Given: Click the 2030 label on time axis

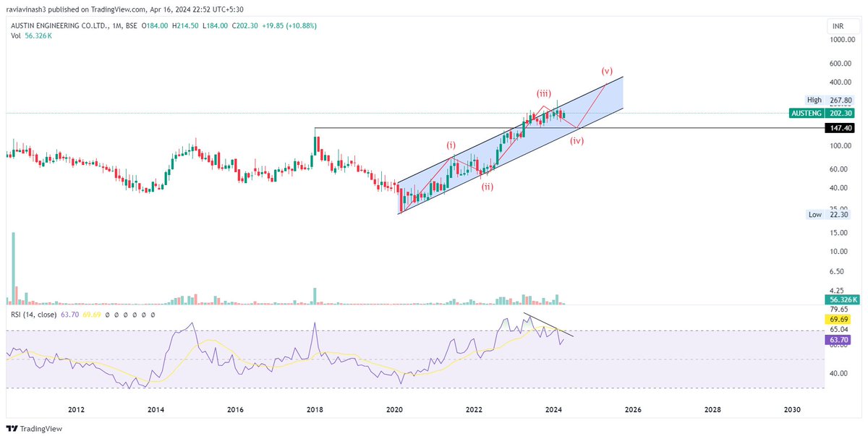Looking at the screenshot, I should click(792, 409).
